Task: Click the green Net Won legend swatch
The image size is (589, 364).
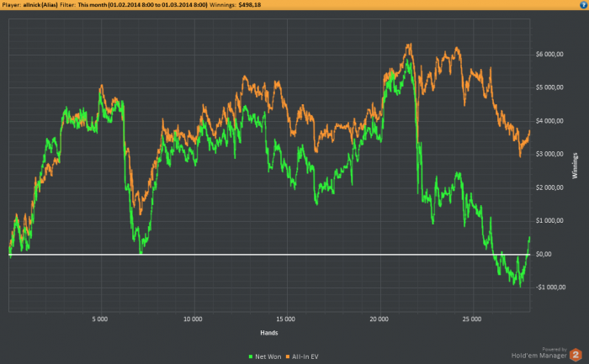Action: (251, 356)
